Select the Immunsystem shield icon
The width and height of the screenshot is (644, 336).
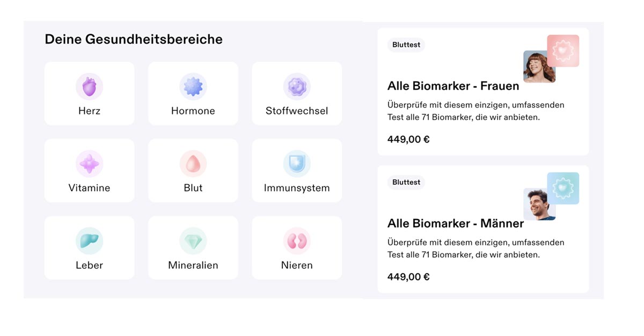pyautogui.click(x=297, y=164)
